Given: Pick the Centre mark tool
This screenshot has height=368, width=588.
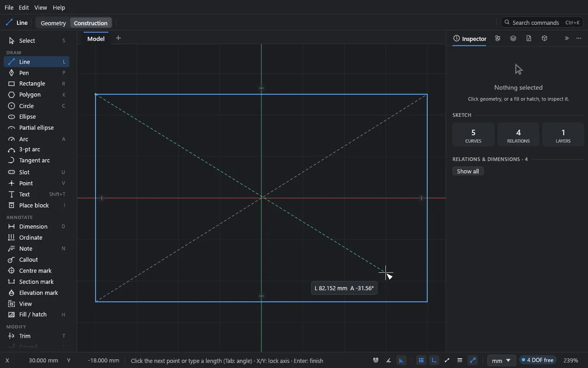Looking at the screenshot, I should coord(37,270).
